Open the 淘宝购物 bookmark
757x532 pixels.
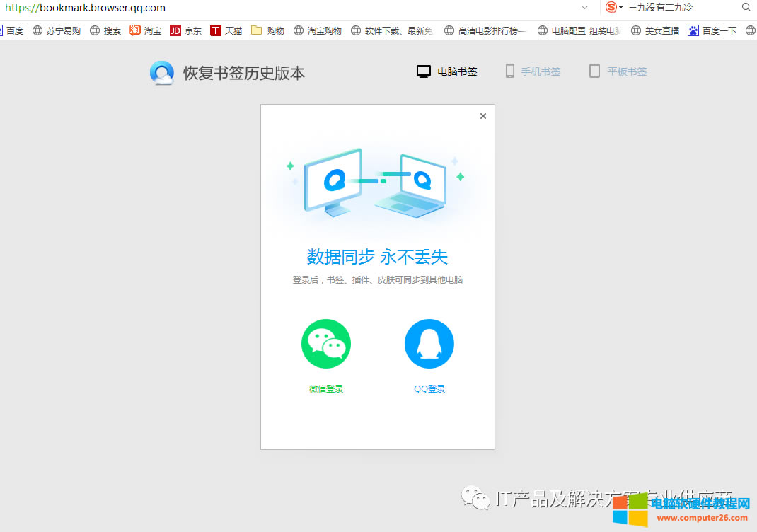[318, 31]
